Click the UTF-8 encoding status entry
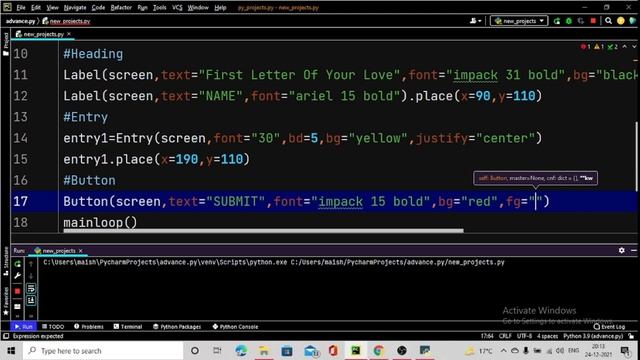Image resolution: width=640 pixels, height=360 pixels. point(524,336)
